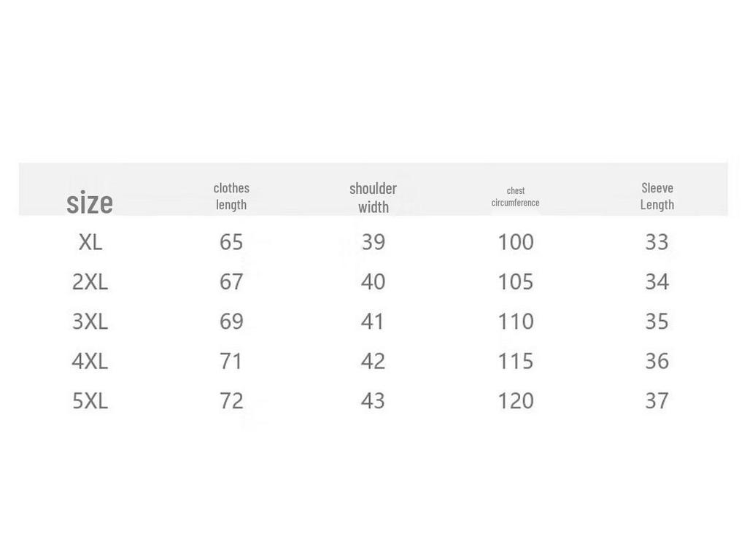Select the 2XL size row label
Viewport: 747px width, 560px height.
pyautogui.click(x=90, y=281)
